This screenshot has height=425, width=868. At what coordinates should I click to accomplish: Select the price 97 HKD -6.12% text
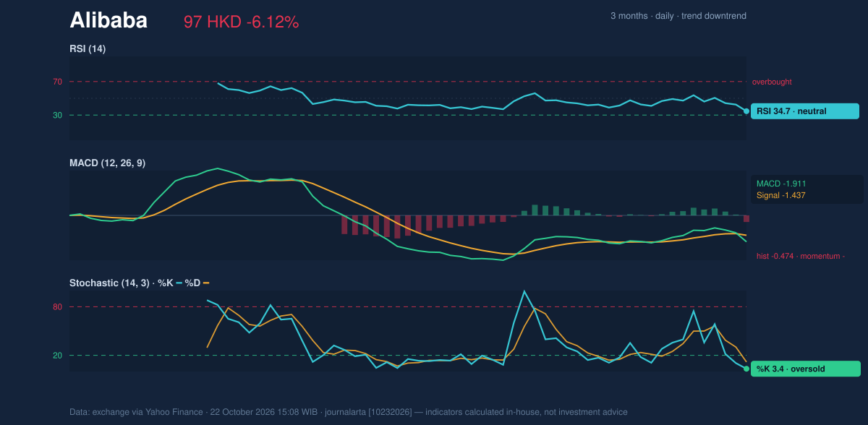(x=241, y=22)
